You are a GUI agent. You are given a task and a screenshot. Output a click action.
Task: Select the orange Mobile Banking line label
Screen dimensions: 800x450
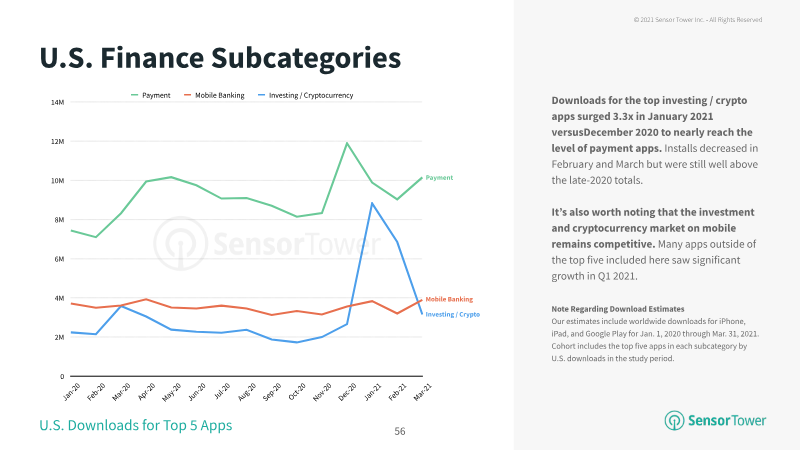449,299
